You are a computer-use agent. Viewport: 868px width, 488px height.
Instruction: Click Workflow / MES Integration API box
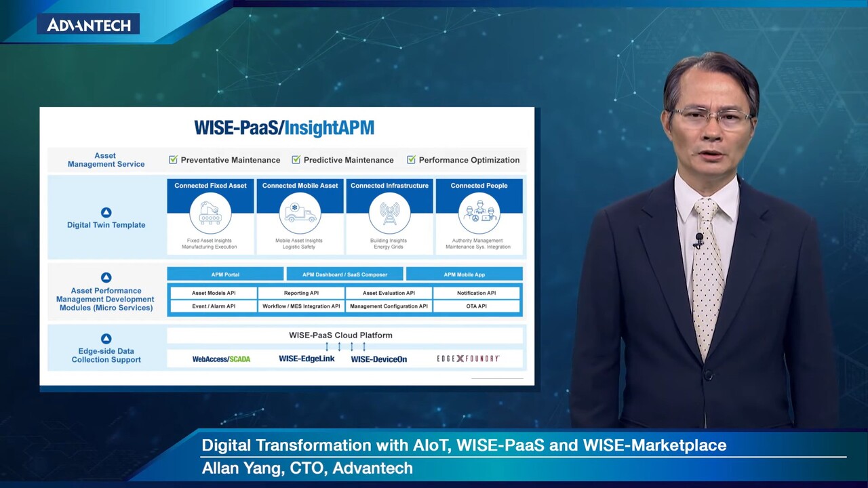pos(301,306)
